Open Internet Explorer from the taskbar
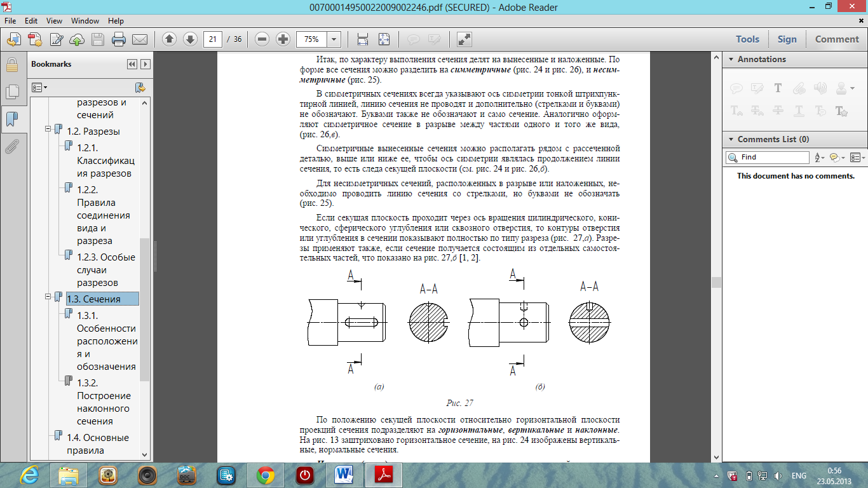868x488 pixels. [29, 475]
